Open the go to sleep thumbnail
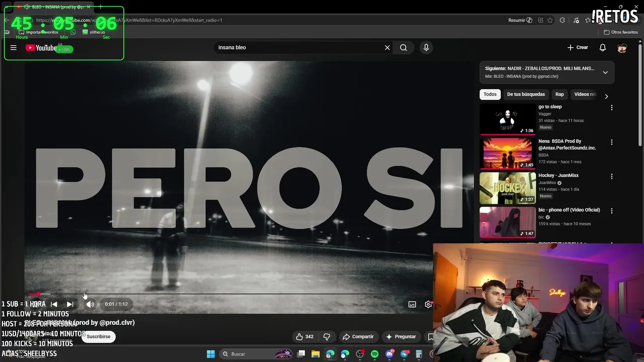644x362 pixels. tap(508, 119)
